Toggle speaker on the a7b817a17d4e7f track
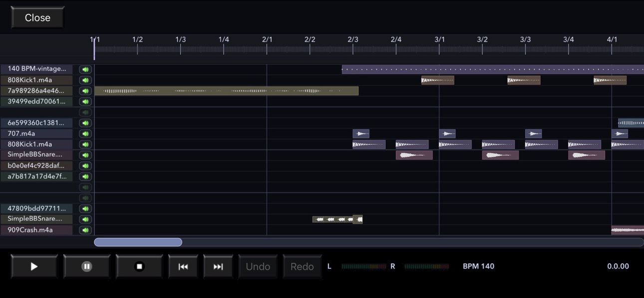The image size is (644, 298). point(85,176)
